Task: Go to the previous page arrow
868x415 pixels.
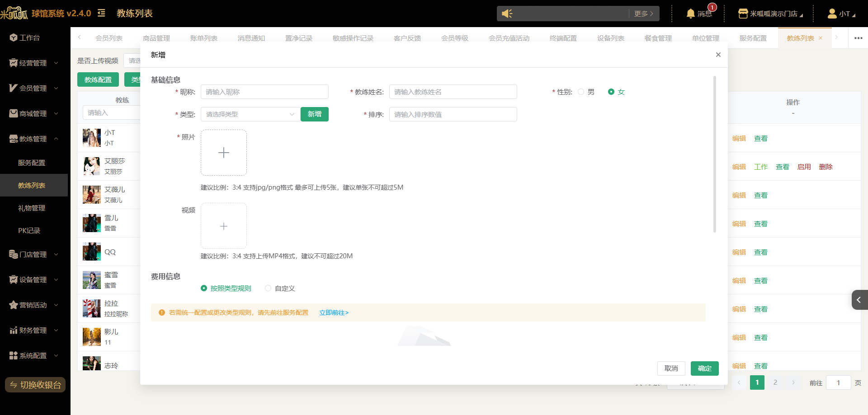Action: [739, 382]
